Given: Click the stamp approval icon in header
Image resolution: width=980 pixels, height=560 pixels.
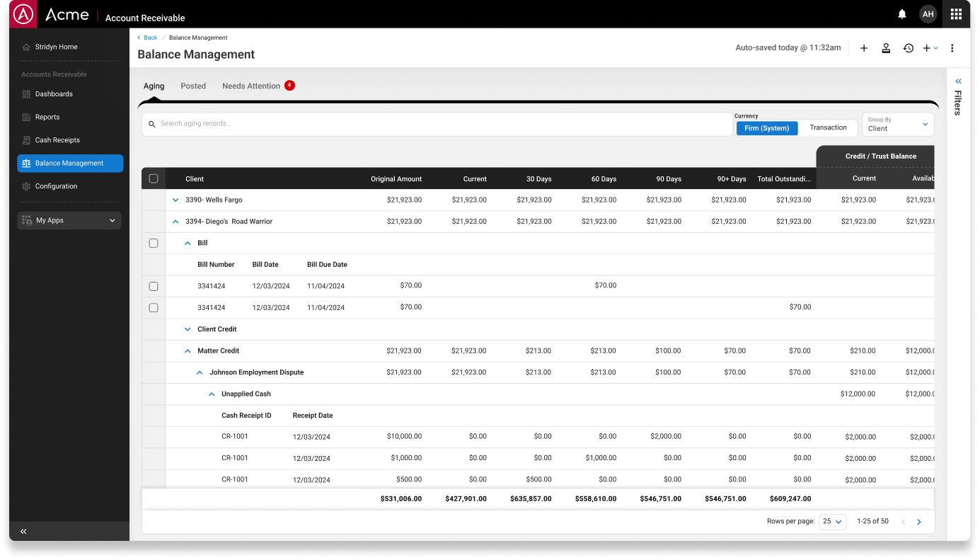Looking at the screenshot, I should point(886,48).
